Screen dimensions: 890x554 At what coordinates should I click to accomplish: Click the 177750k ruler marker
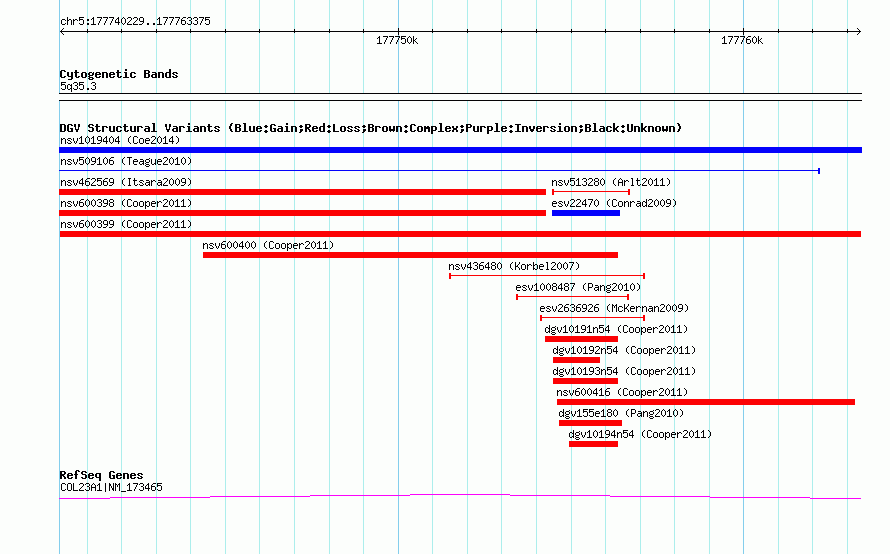click(397, 40)
